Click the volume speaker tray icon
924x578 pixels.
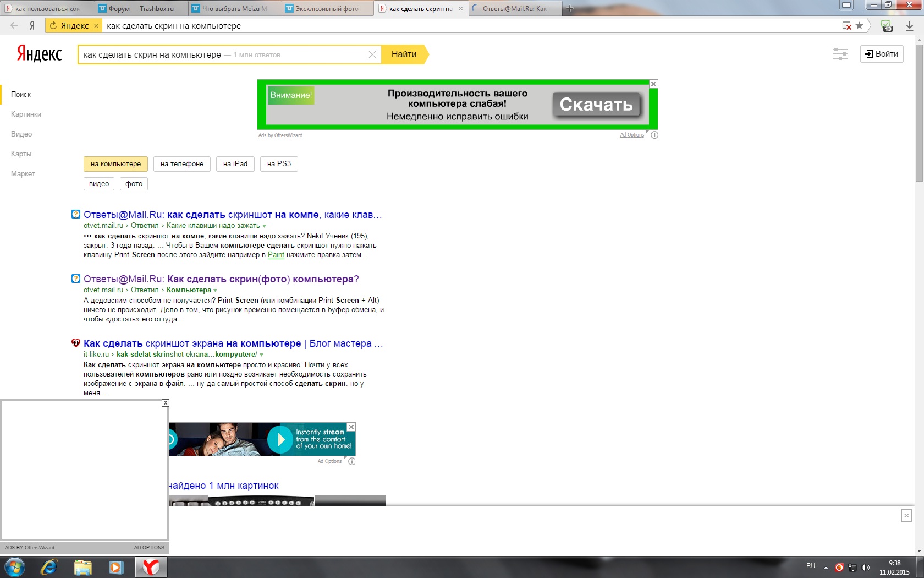tap(866, 568)
